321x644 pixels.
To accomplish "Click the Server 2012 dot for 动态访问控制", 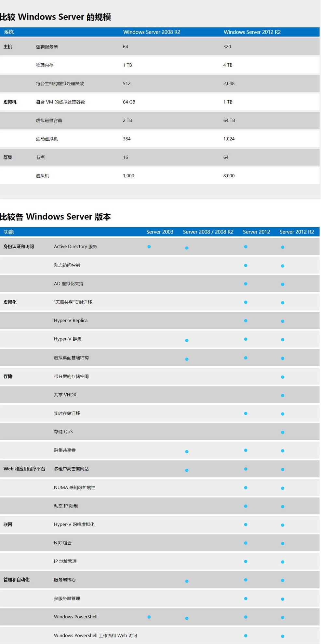I will 246,265.
